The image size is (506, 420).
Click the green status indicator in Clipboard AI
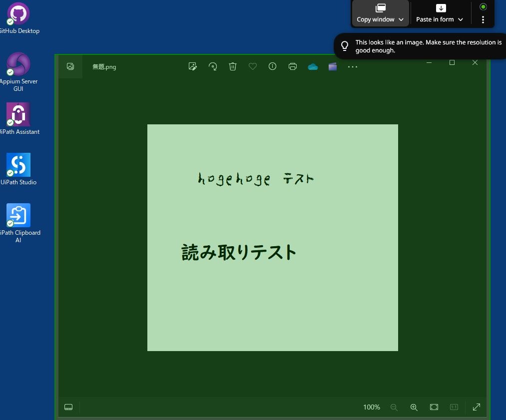coord(483,7)
